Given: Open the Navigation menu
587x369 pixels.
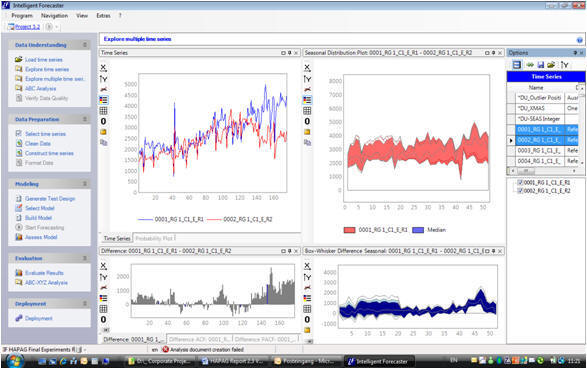Looking at the screenshot, I should [54, 16].
